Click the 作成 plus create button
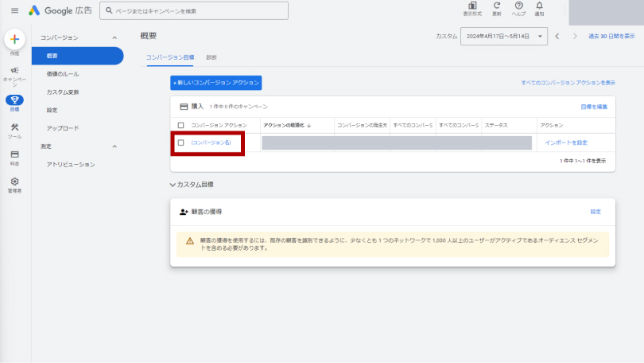The height and width of the screenshot is (363, 644). [14, 40]
